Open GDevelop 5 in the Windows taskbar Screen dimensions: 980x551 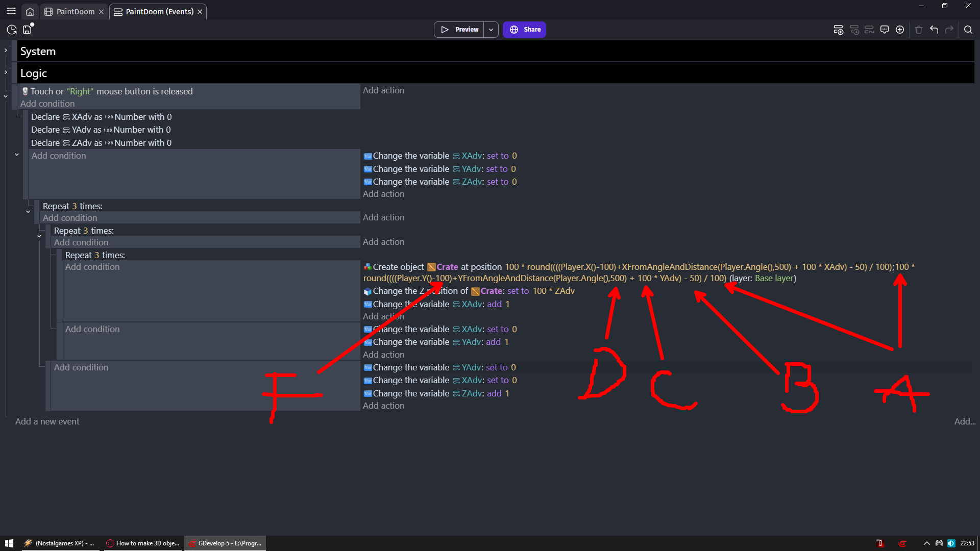(225, 543)
